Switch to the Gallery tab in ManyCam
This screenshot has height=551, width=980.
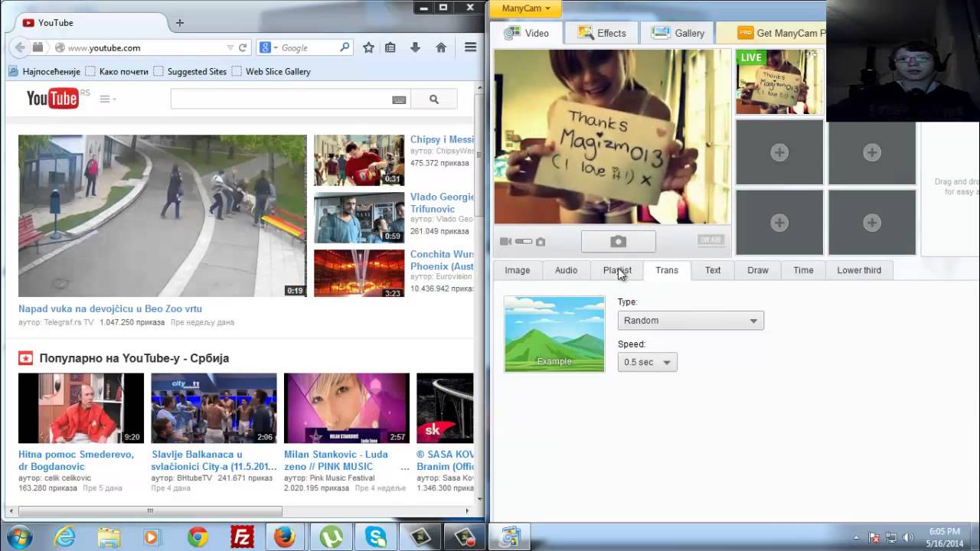click(678, 33)
